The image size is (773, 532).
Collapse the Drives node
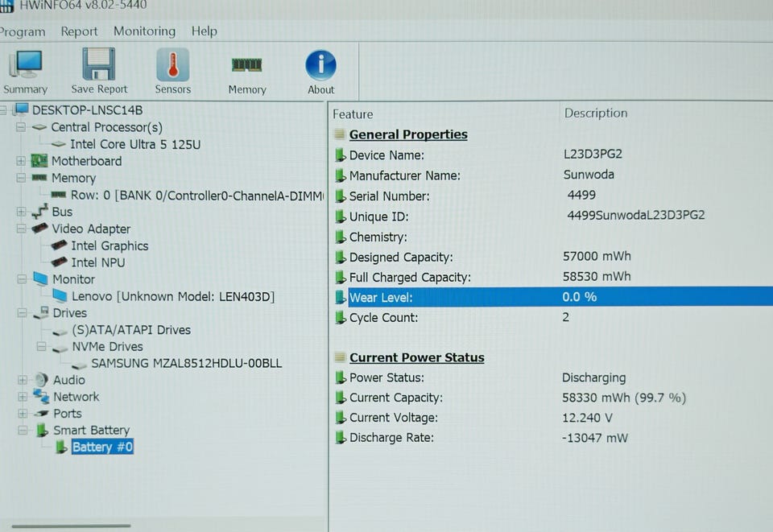(x=23, y=313)
